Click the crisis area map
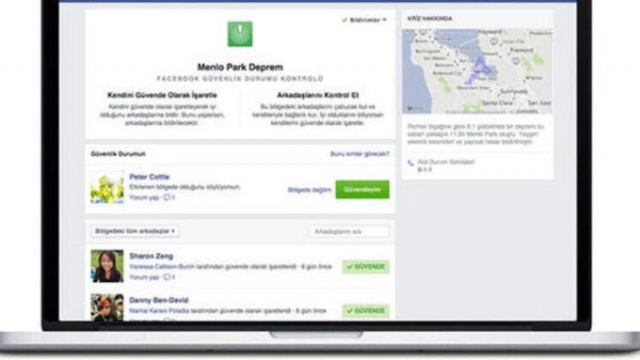Viewport: 640px width, 360px height. point(477,71)
